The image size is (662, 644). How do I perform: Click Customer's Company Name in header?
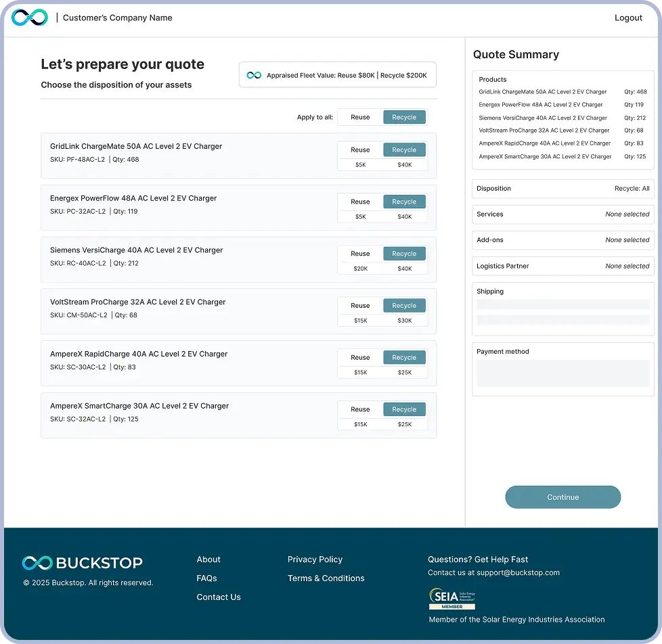point(117,18)
